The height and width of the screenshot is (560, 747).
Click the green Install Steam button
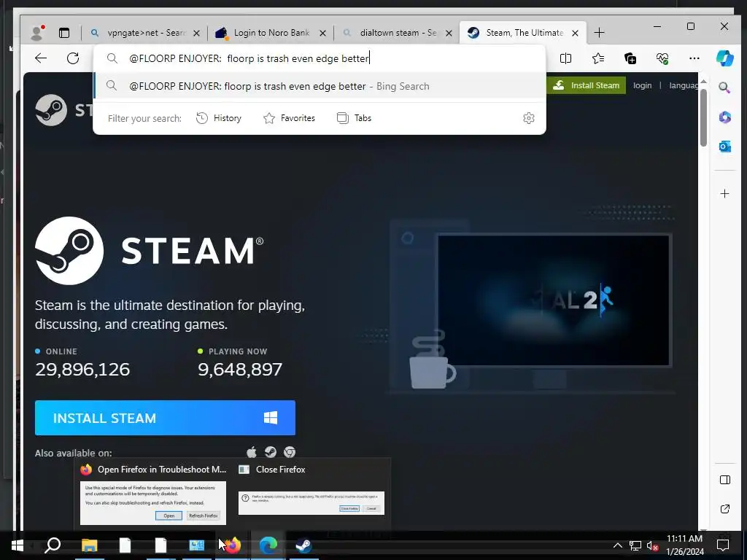(587, 85)
